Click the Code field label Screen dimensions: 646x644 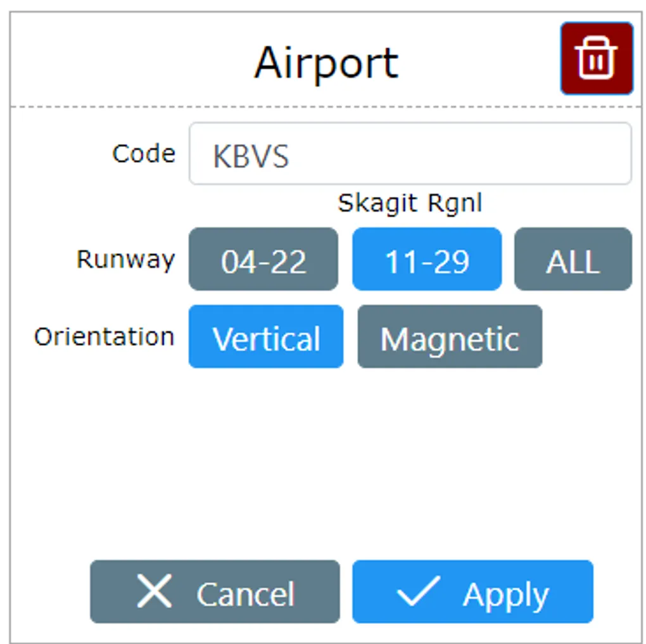coord(143,154)
